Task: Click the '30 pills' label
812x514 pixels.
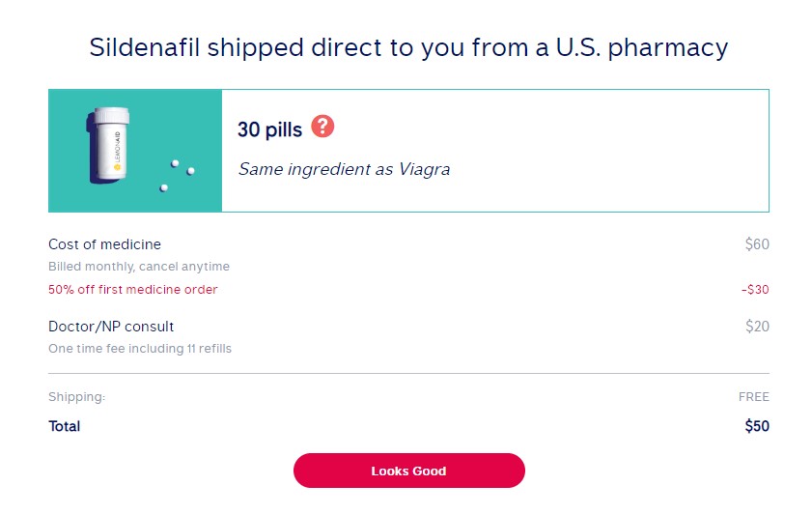Action: [x=269, y=129]
